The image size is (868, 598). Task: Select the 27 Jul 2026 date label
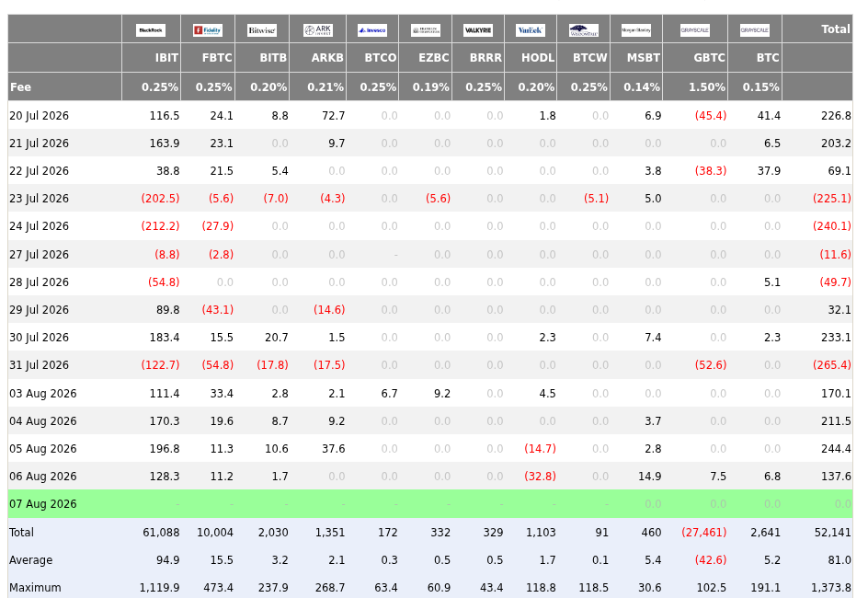(39, 255)
